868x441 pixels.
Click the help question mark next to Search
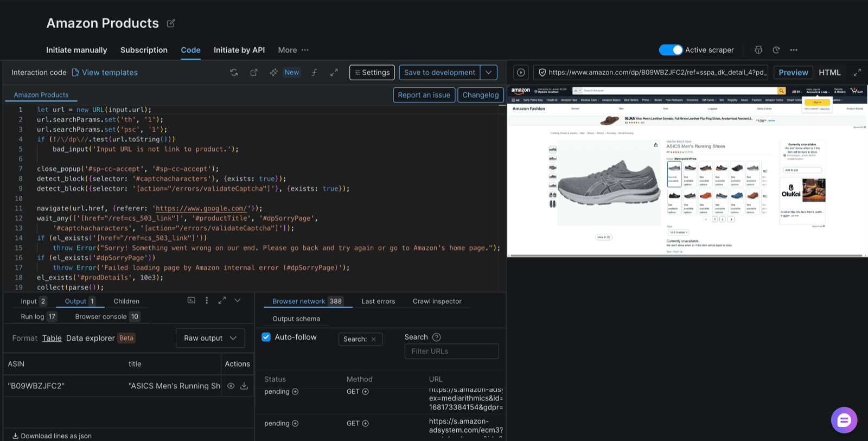[x=437, y=337]
